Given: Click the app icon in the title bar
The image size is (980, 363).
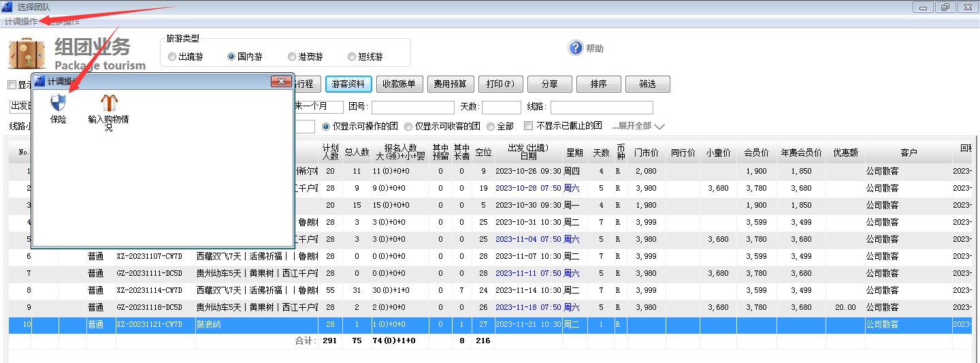Looking at the screenshot, I should pyautogui.click(x=7, y=7).
